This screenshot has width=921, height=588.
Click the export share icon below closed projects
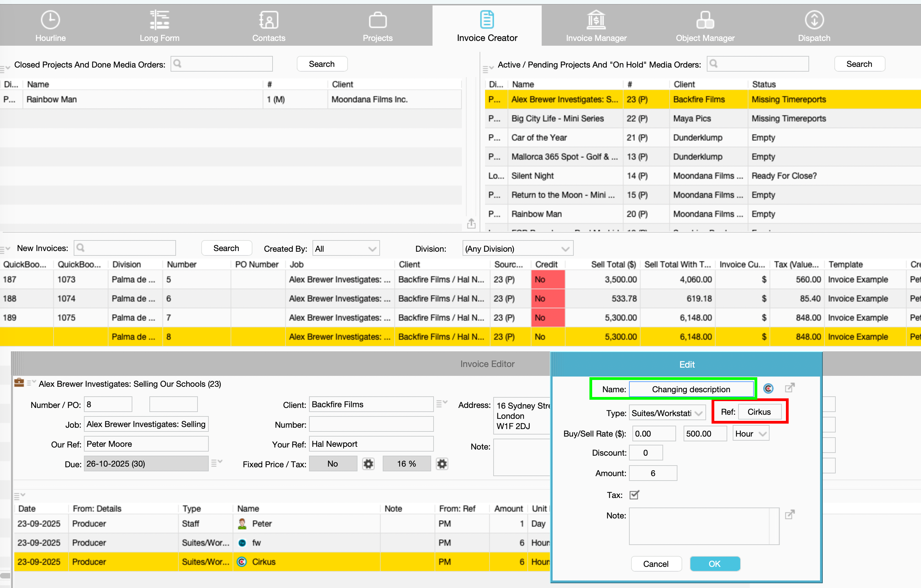[471, 223]
